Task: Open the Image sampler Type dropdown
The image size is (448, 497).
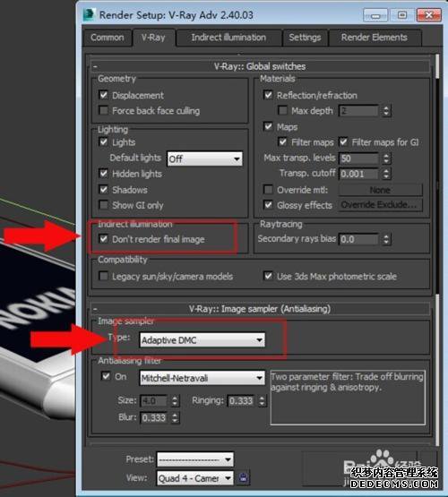Action: 202,340
